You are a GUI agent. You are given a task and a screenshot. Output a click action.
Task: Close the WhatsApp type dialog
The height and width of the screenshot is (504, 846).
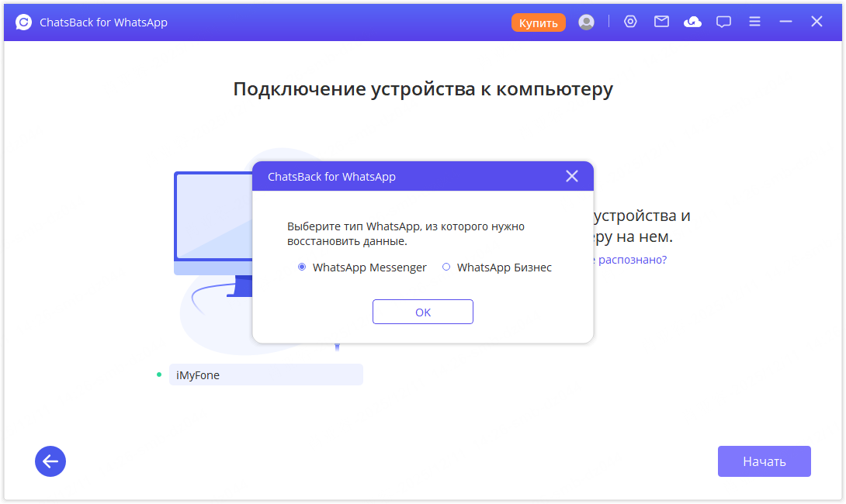(572, 176)
